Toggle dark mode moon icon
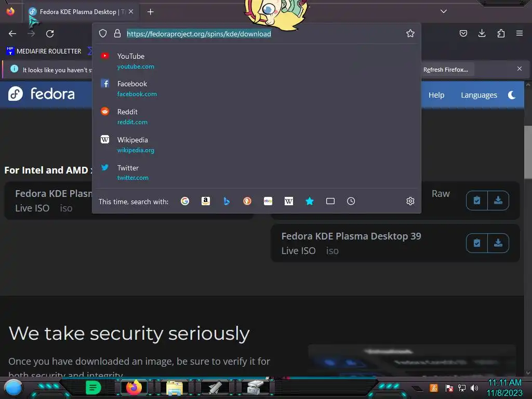The height and width of the screenshot is (399, 532). [512, 95]
